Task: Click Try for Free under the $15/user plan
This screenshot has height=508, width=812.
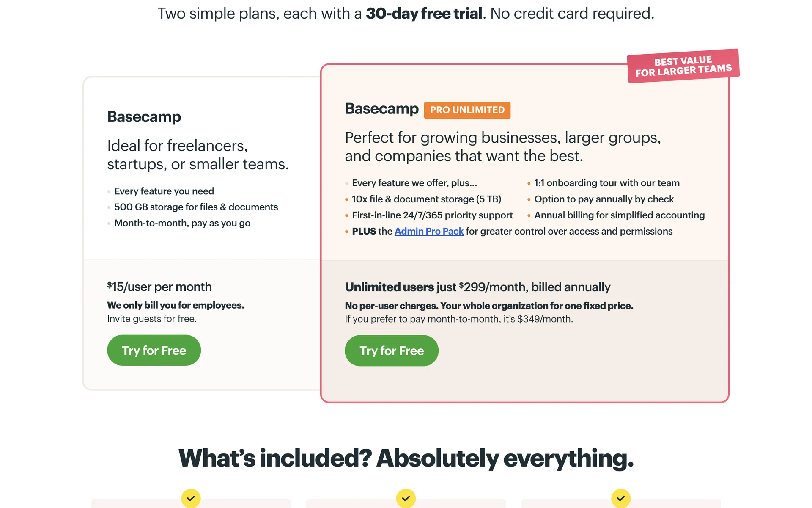Action: tap(154, 351)
